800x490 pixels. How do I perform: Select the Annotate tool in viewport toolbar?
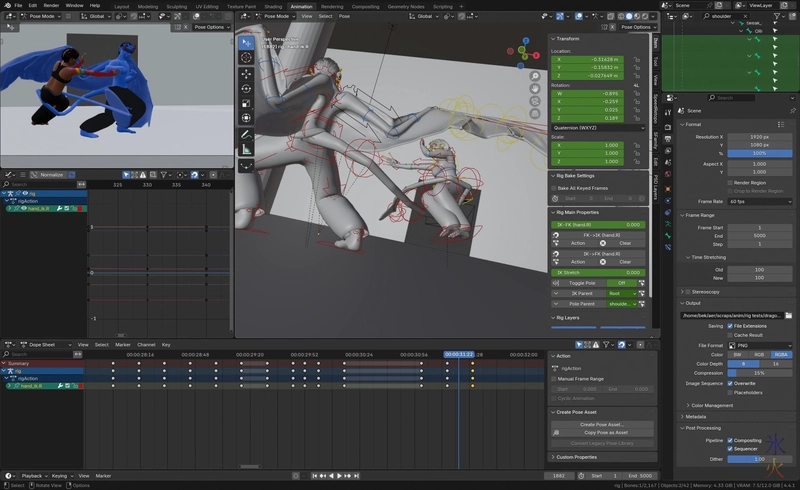(246, 134)
